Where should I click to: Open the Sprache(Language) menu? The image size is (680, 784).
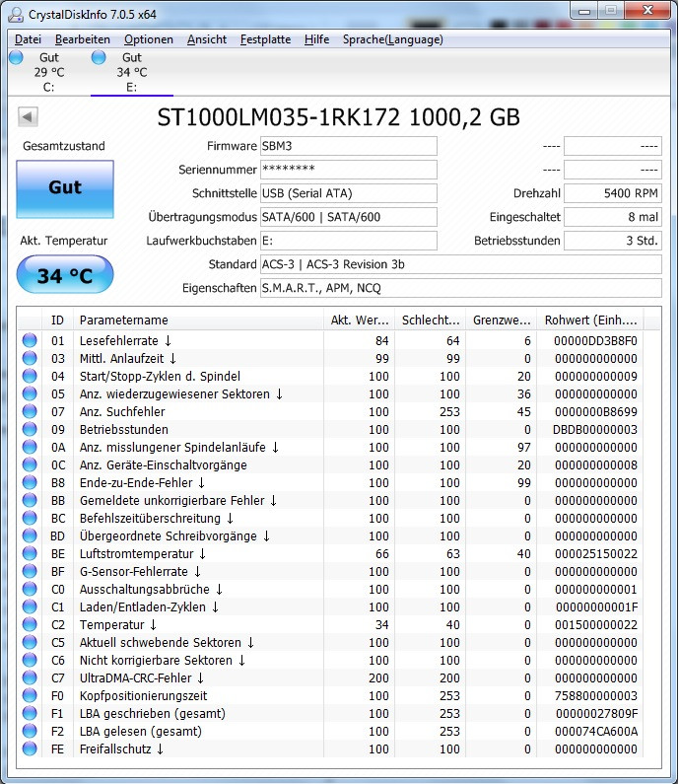(x=392, y=39)
